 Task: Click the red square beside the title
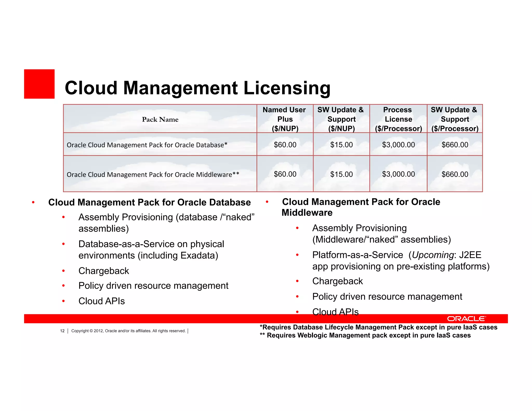pyautogui.click(x=39, y=84)
